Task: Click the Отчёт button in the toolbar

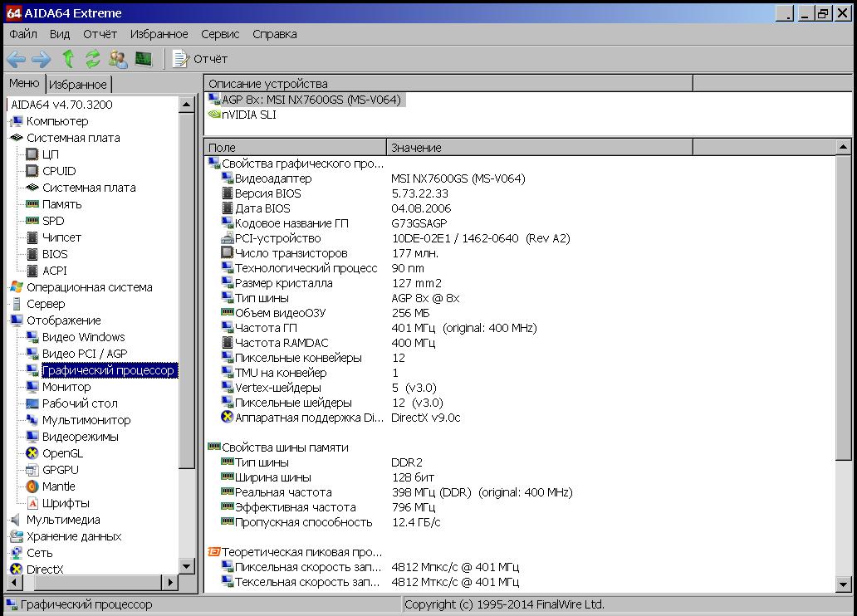Action: click(x=200, y=59)
